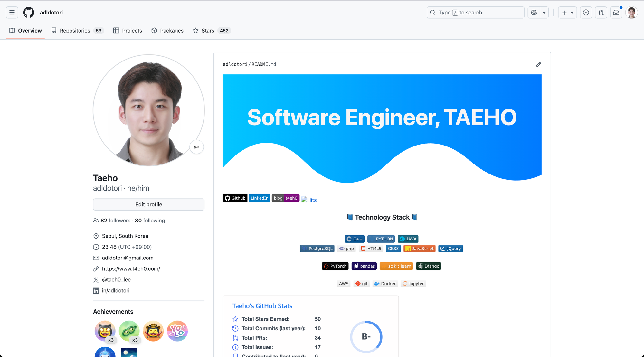Open the hamburger navigation menu

coord(12,13)
